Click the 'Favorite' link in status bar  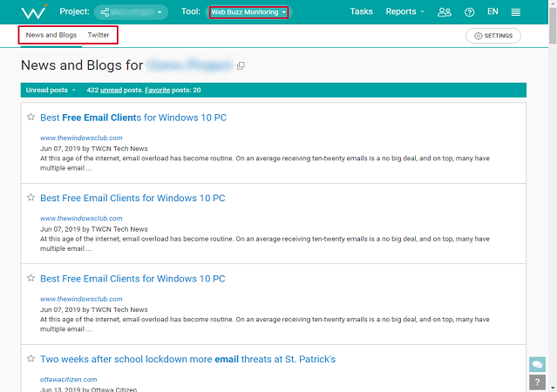pos(158,90)
